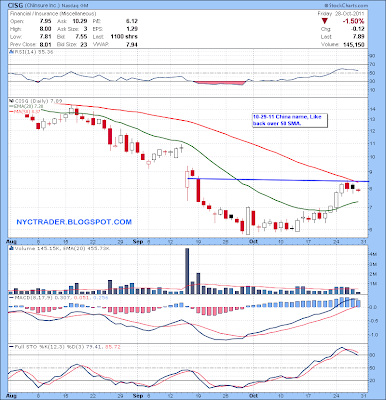Click the 4M label on the volume axis

click(373, 254)
